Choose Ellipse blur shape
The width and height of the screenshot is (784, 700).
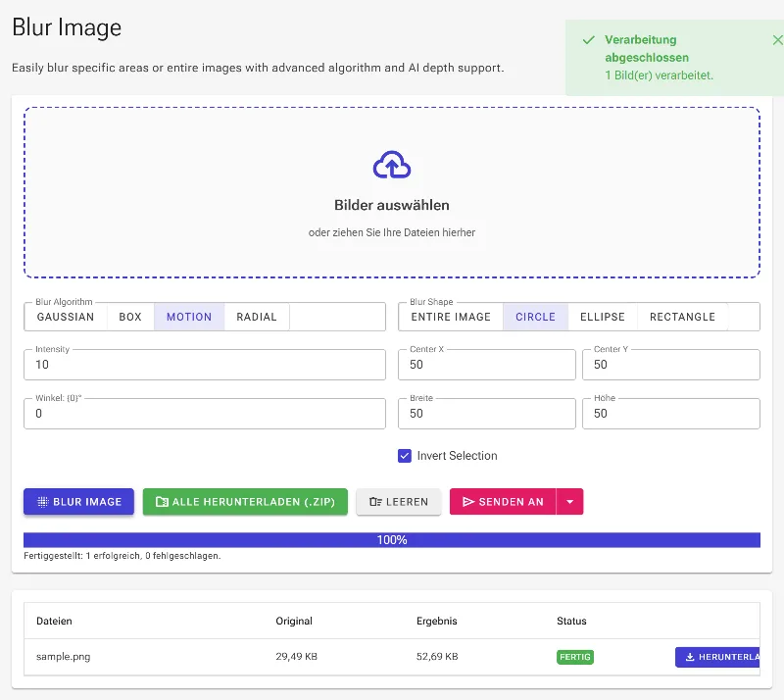pos(603,317)
